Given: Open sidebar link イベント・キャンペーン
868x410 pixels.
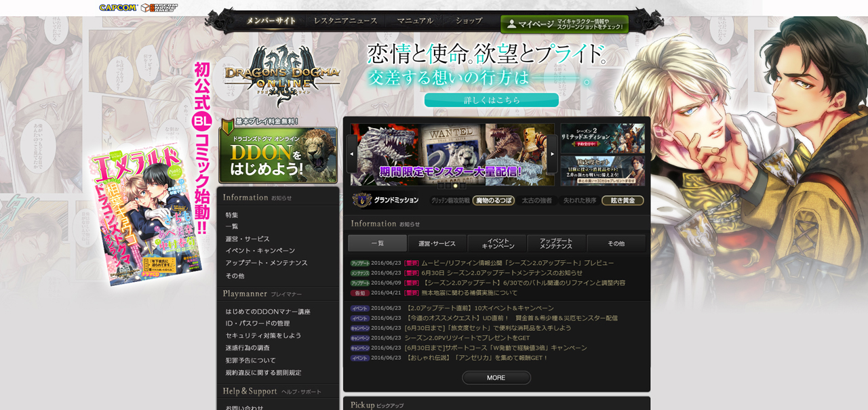Looking at the screenshot, I should [x=260, y=251].
